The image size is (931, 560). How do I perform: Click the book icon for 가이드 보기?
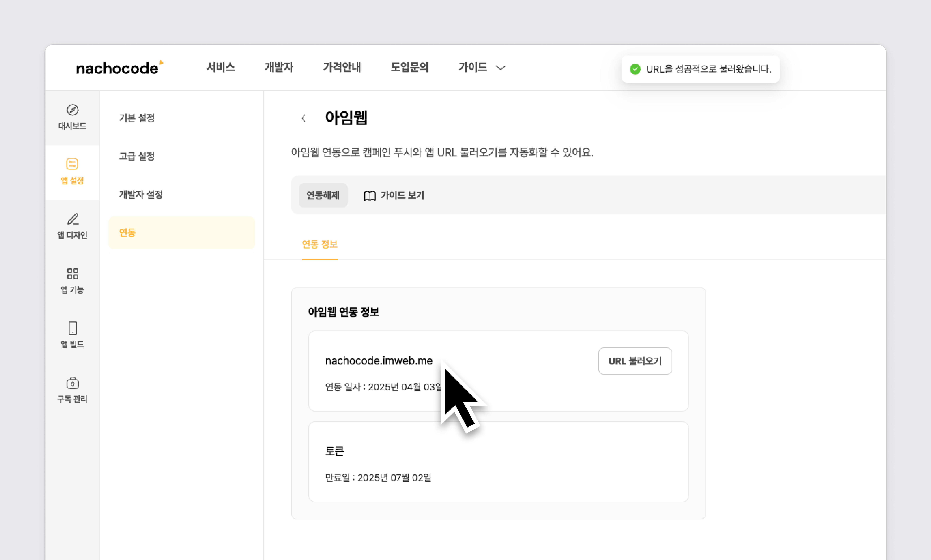pyautogui.click(x=370, y=196)
